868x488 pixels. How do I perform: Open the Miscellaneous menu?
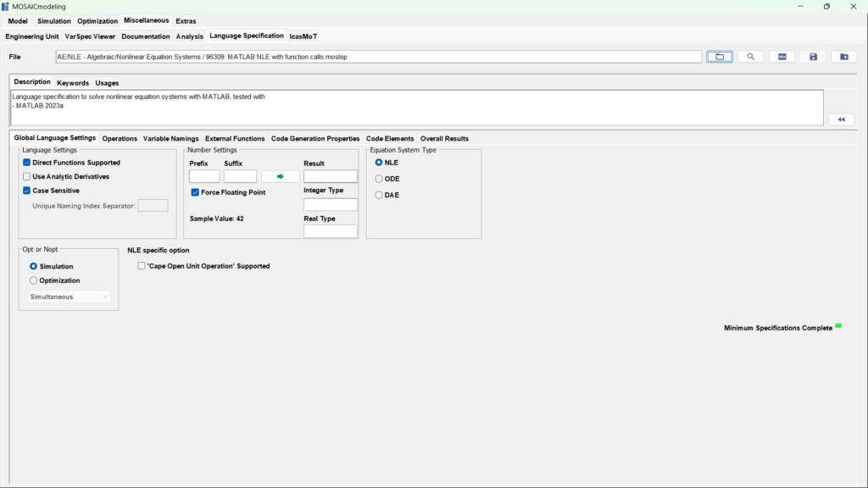click(147, 20)
